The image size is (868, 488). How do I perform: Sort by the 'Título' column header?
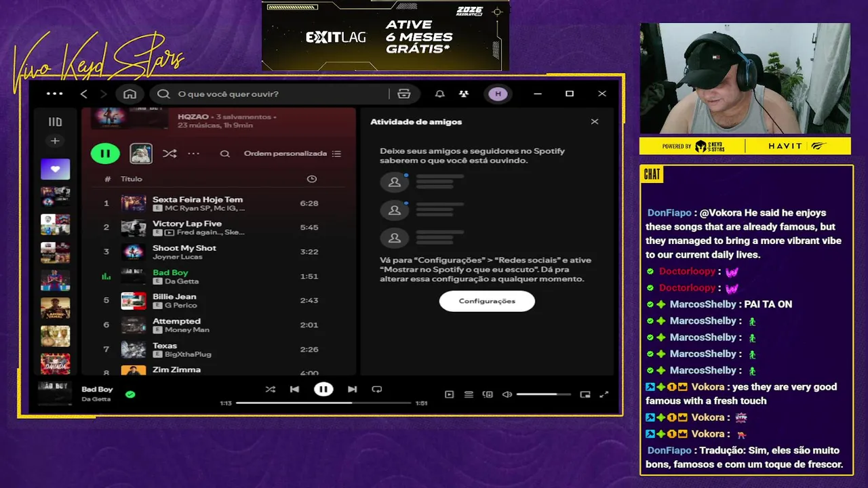(x=132, y=179)
